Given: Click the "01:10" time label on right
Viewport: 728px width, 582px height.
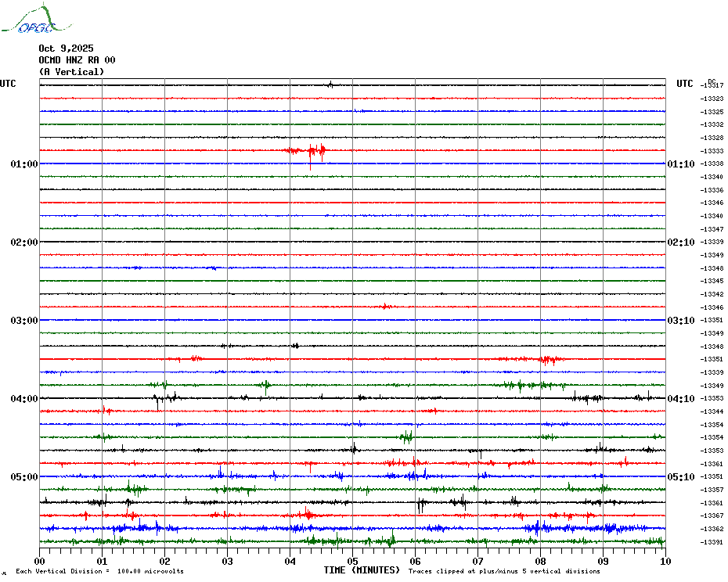Looking at the screenshot, I should 681,163.
